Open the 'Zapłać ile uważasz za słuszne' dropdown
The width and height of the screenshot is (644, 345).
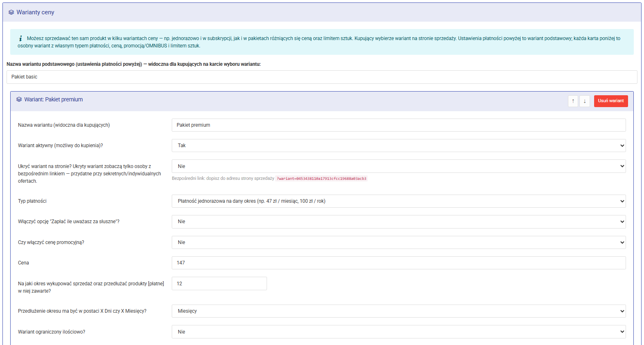399,222
